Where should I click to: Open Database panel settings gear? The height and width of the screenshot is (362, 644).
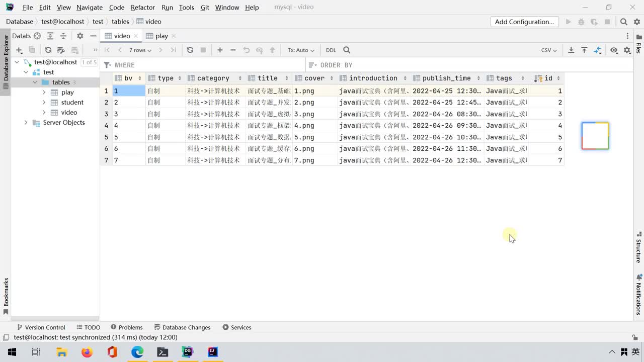[x=80, y=36]
